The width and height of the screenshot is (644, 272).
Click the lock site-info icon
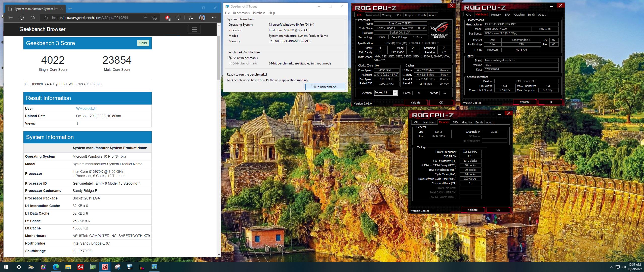(46, 18)
